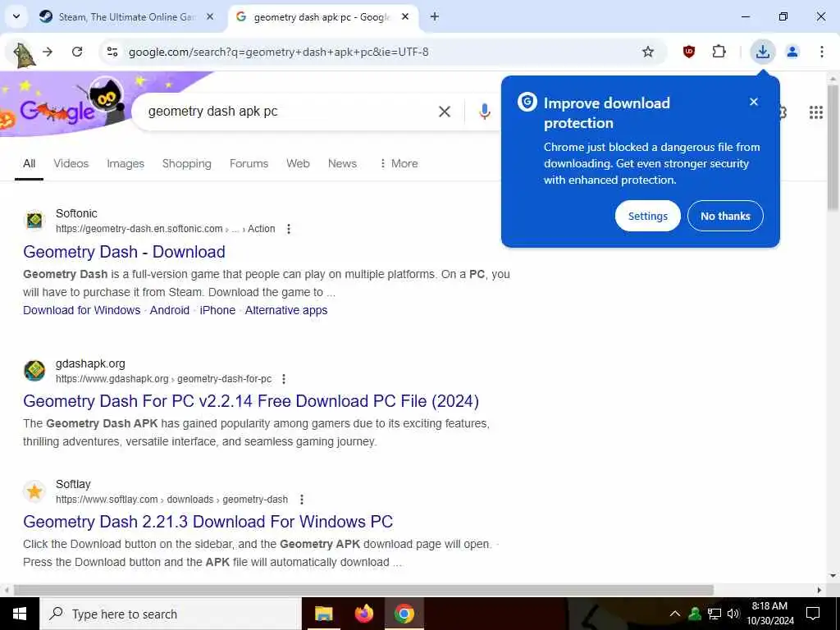This screenshot has width=840, height=630.
Task: Close the geometry dash apk pc tab
Action: pos(405,17)
